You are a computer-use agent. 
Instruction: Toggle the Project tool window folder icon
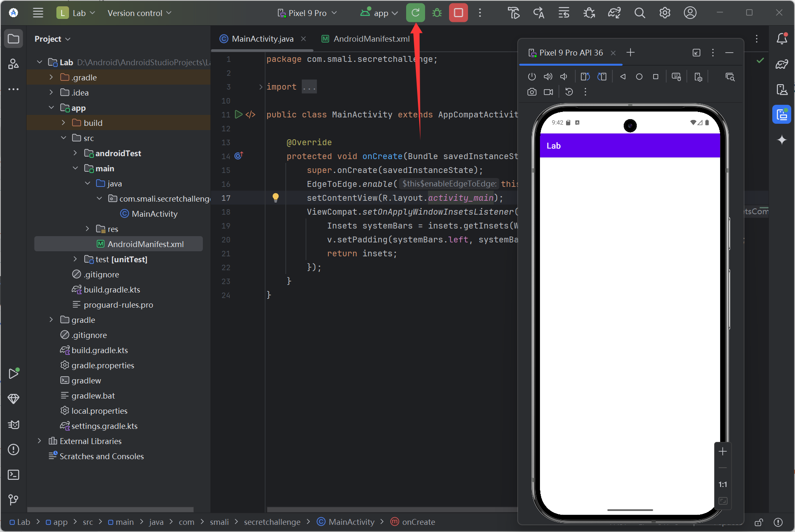(13, 39)
